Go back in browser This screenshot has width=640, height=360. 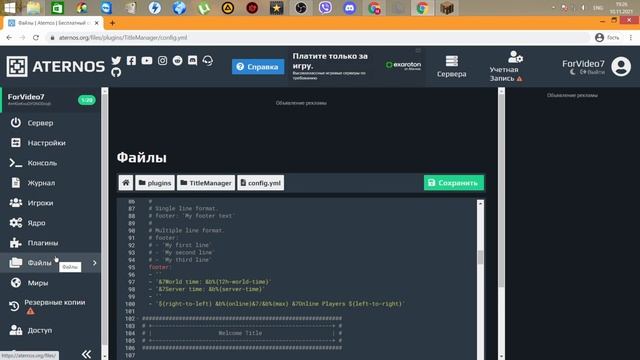click(x=9, y=38)
